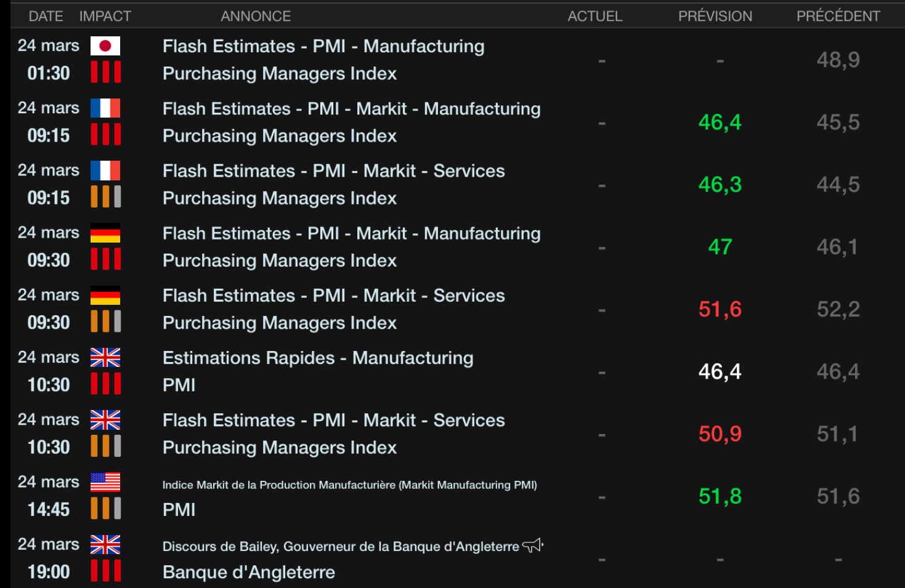This screenshot has width=905, height=588.
Task: Open Indice Markit de la Production Manufacturière
Action: [349, 485]
